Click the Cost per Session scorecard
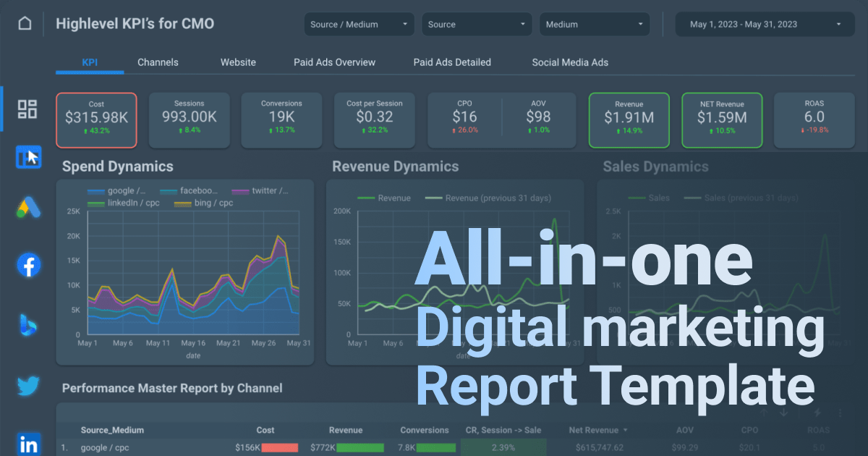Image resolution: width=868 pixels, height=456 pixels. 375,119
